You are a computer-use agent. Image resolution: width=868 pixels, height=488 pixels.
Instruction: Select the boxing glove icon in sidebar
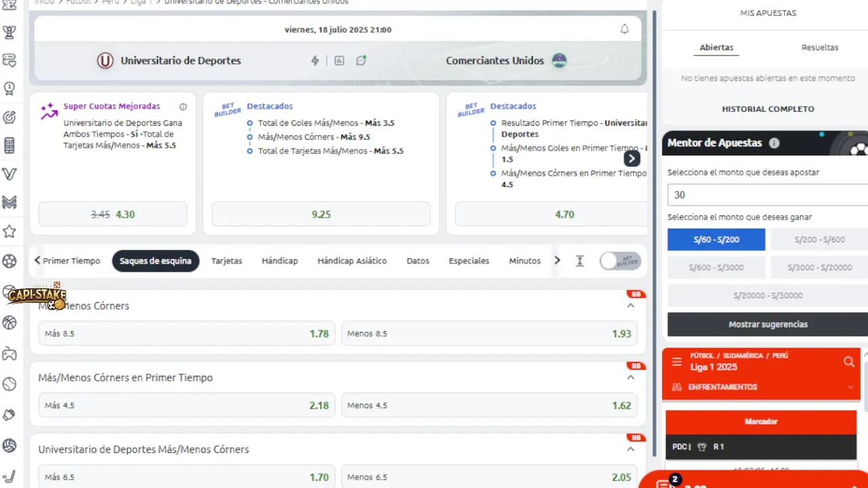click(x=9, y=415)
